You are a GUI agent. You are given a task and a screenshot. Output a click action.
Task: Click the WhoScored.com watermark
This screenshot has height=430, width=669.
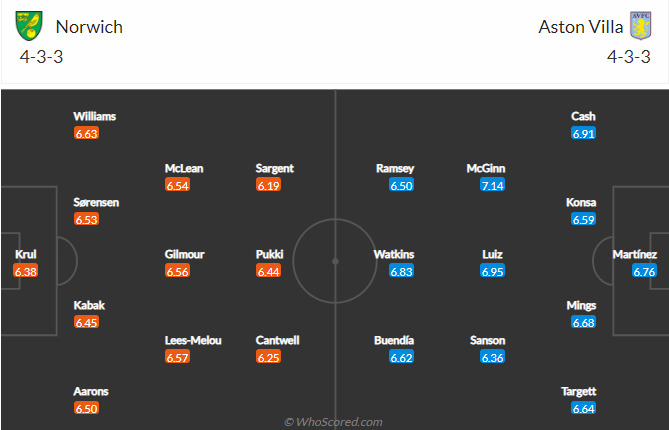333,422
